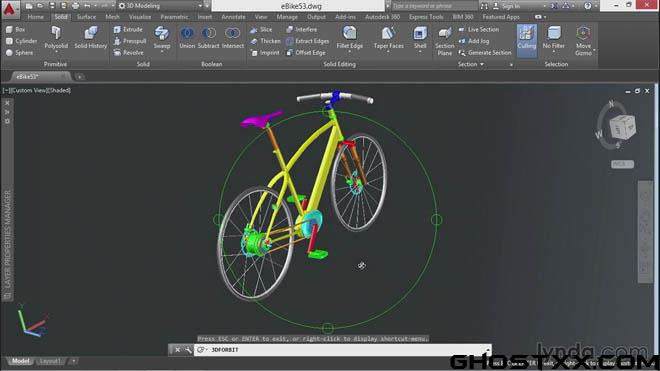Open the Sweep tool
Viewport: 660px width, 371px height.
point(162,38)
